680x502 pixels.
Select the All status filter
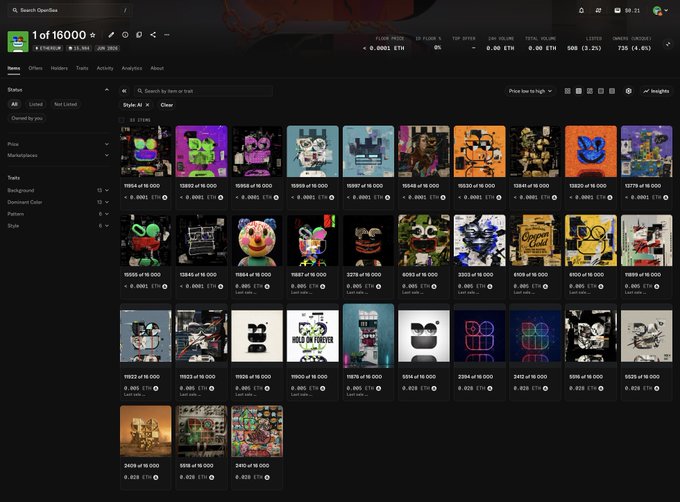[x=14, y=104]
